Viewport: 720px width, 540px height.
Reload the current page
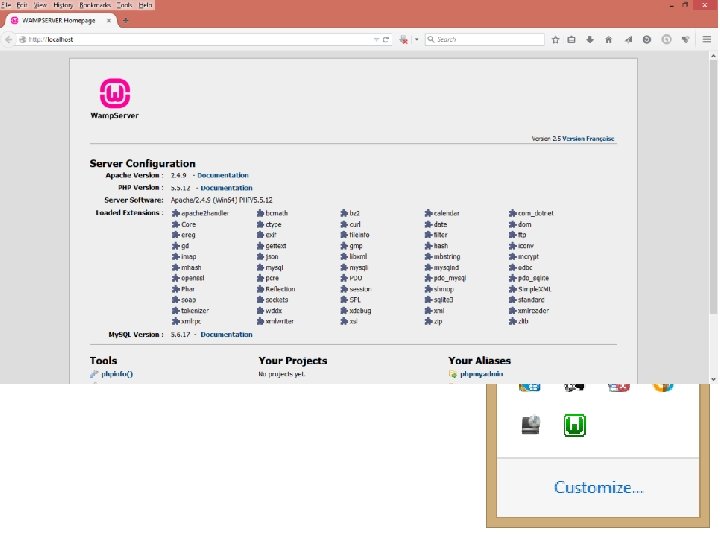(x=386, y=39)
